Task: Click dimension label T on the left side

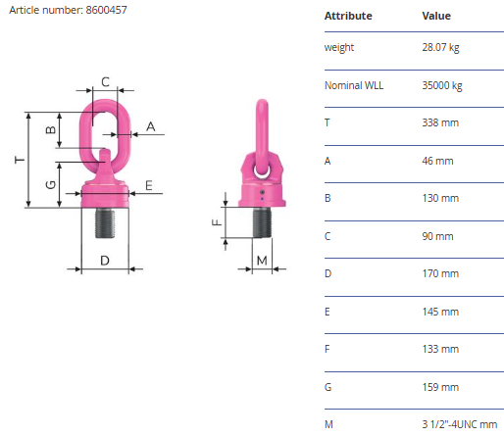Action: (x=20, y=160)
